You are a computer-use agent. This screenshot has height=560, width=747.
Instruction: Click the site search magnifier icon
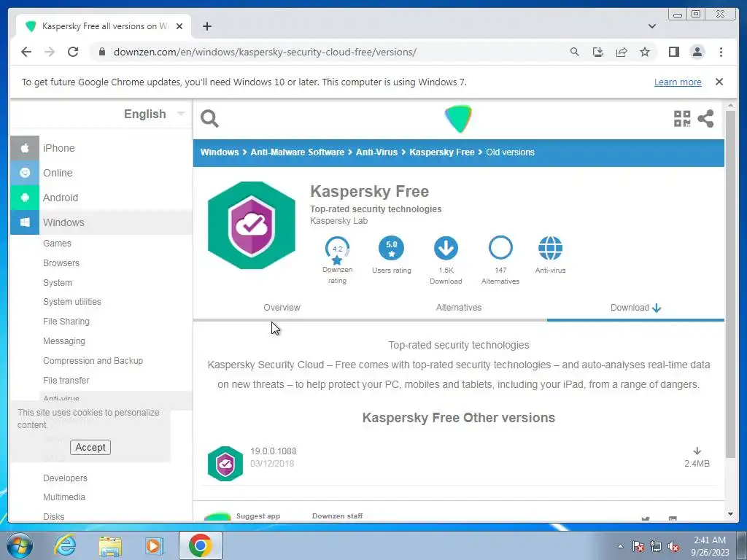[x=209, y=119]
